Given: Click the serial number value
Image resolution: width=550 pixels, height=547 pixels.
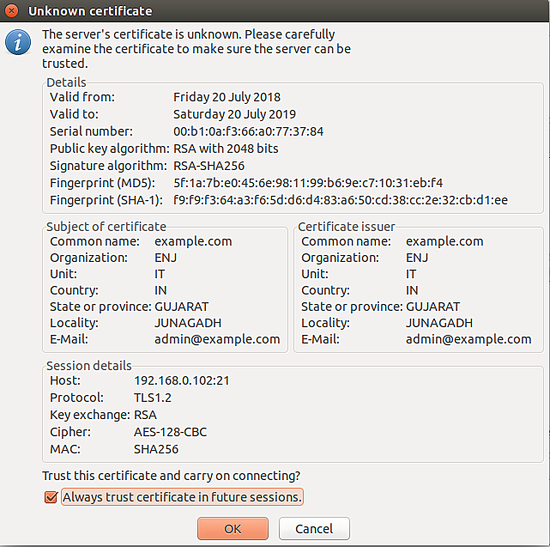Looking at the screenshot, I should pyautogui.click(x=248, y=132).
